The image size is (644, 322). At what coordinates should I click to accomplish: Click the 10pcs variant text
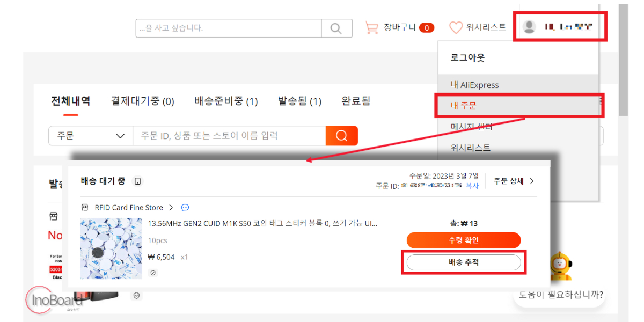tap(157, 240)
